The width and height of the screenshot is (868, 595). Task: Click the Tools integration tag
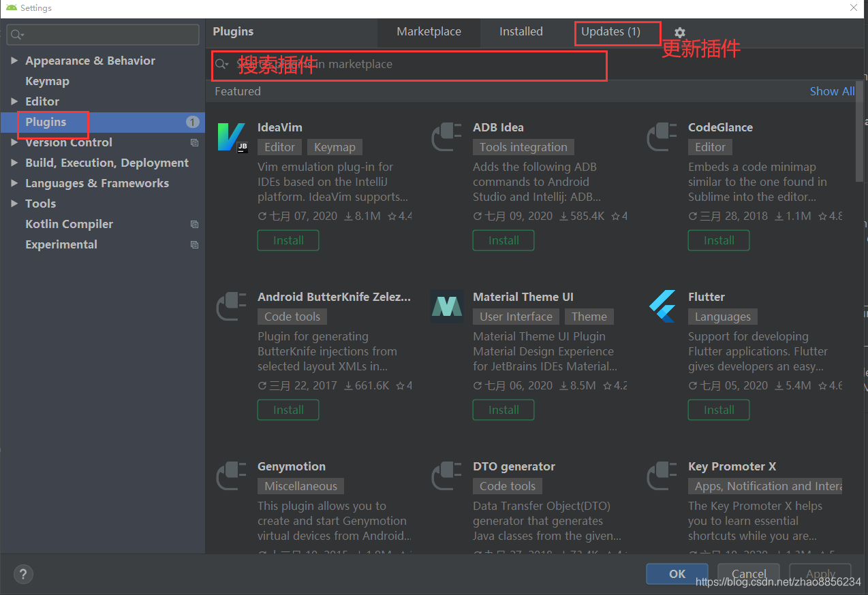[x=523, y=147]
